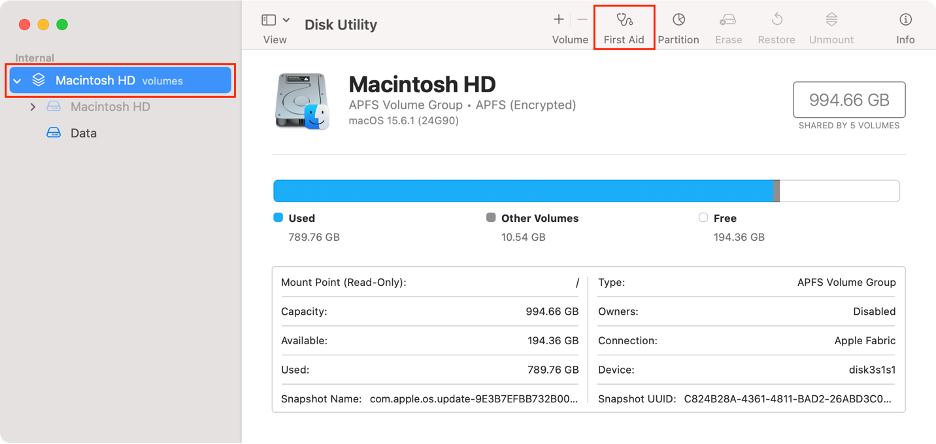Image resolution: width=936 pixels, height=444 pixels.
Task: Click the green zoom window button
Action: pyautogui.click(x=62, y=24)
